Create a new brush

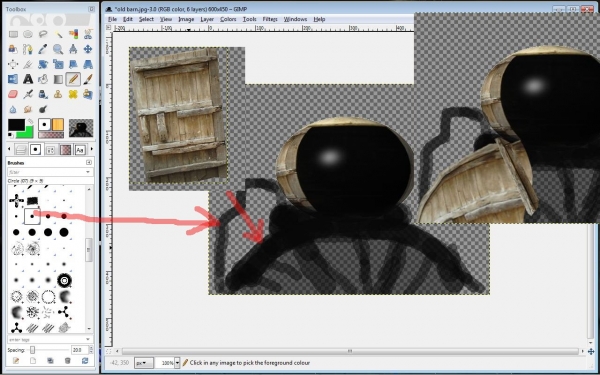[33, 361]
